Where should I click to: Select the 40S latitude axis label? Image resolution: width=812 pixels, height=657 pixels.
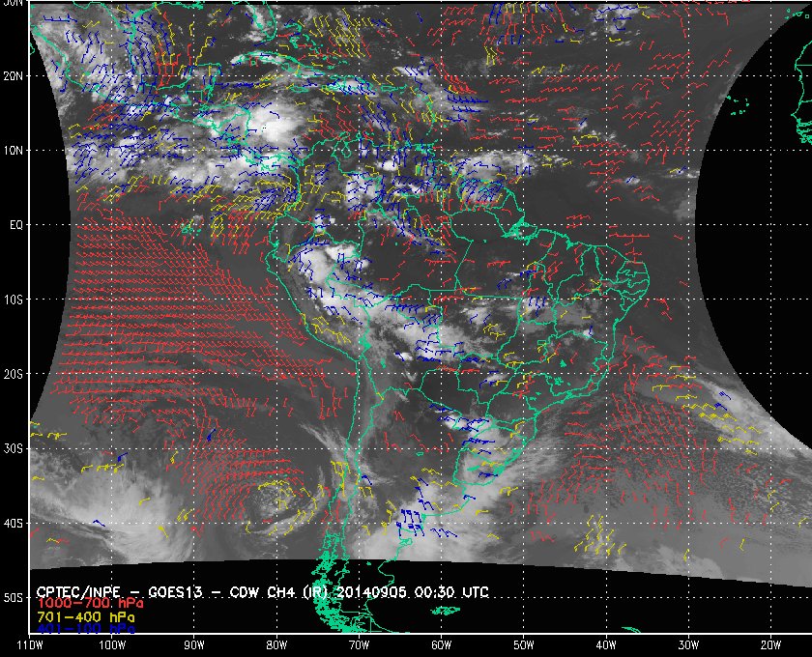point(13,524)
